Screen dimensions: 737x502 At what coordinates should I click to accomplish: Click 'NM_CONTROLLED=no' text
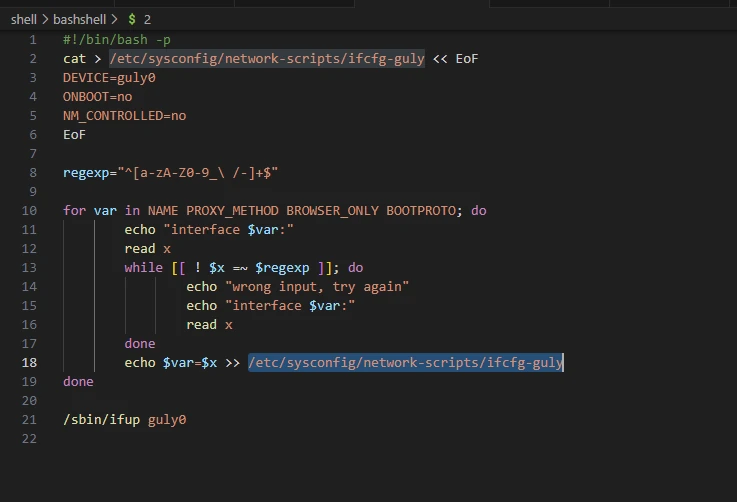coord(125,116)
